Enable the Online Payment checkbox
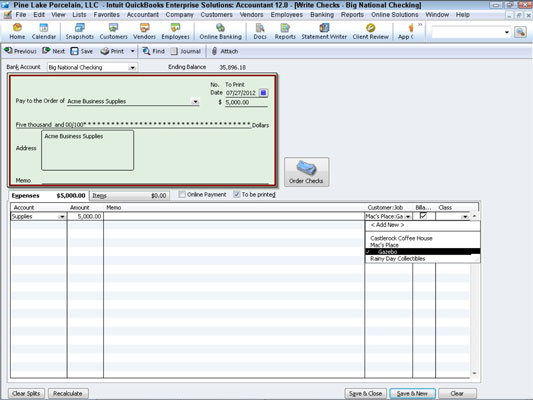Screen dimensions: 533x400 coord(182,194)
